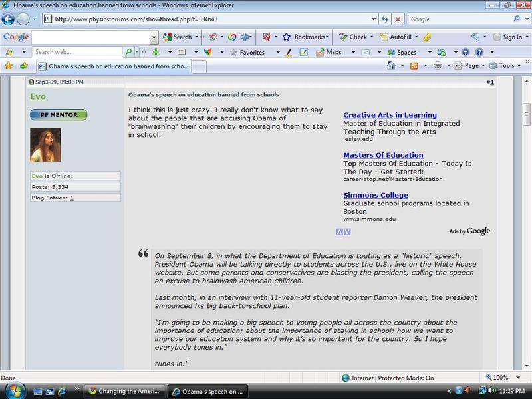532x399 pixels.
Task: Click Evo's avatar portrait thumbnail
Action: pos(45,145)
